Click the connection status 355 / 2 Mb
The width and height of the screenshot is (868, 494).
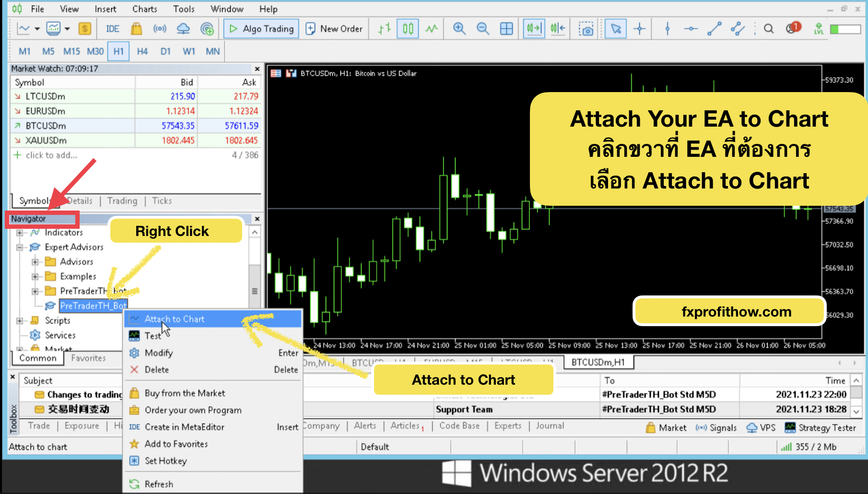click(x=809, y=447)
